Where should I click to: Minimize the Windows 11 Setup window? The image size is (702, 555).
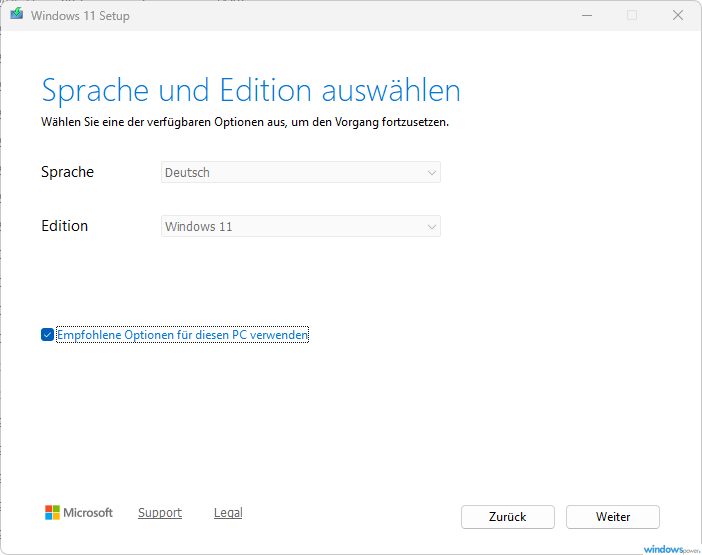pyautogui.click(x=587, y=16)
